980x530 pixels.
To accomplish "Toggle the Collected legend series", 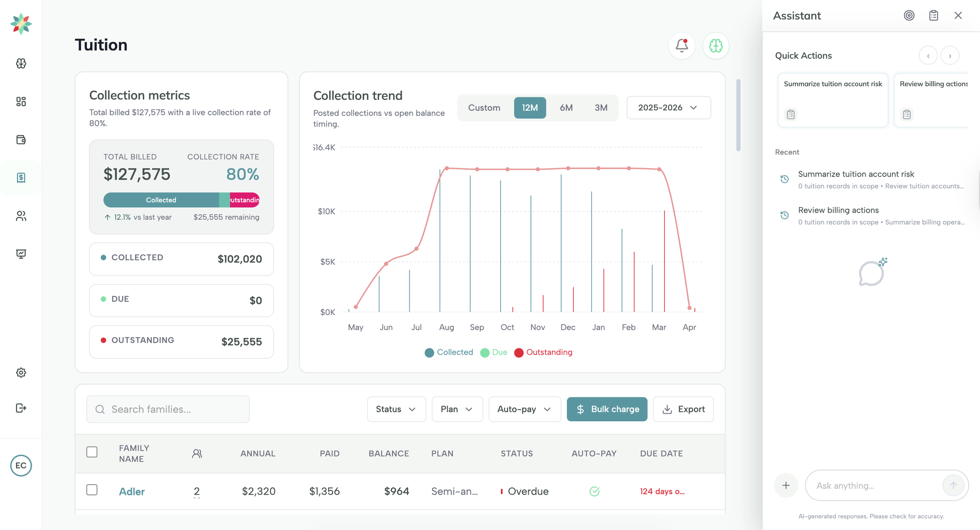I will click(x=448, y=352).
